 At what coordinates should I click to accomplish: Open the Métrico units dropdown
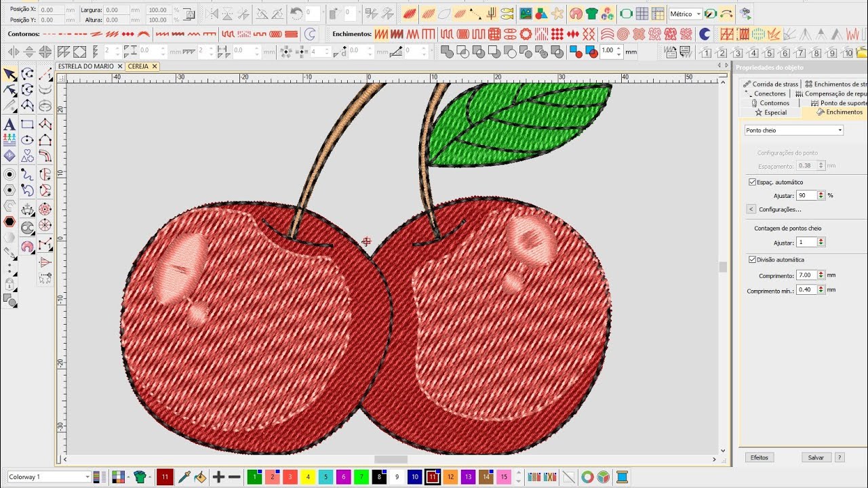pos(685,14)
